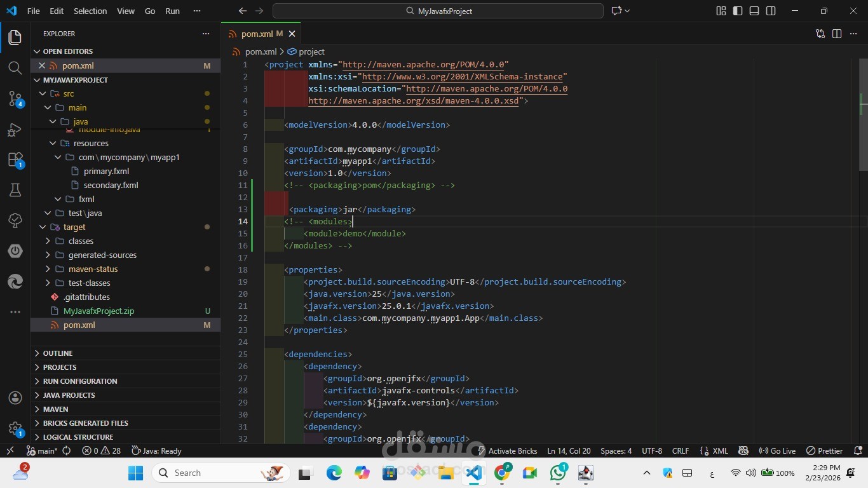Viewport: 868px width, 488px height.
Task: Click the MyJavafxProject command center search box
Action: click(438, 11)
